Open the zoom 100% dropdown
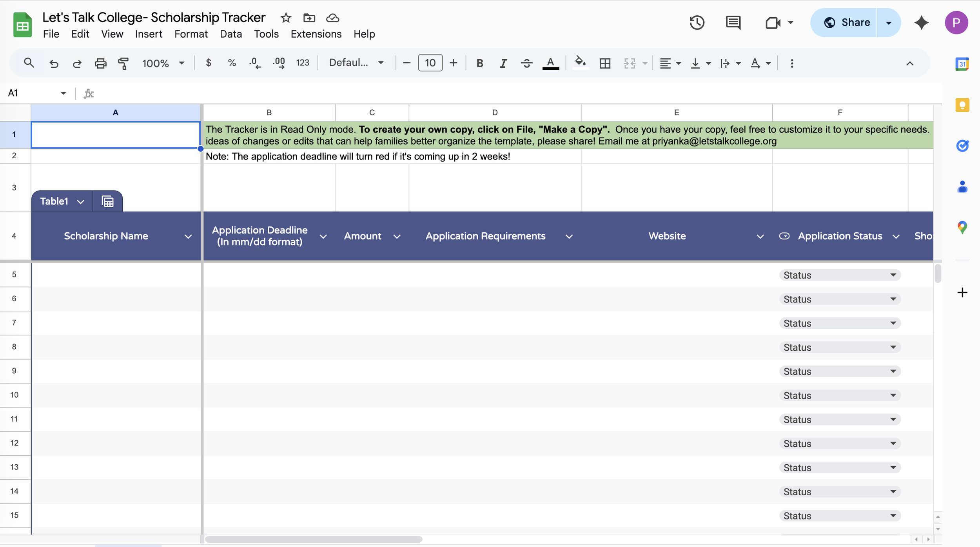This screenshot has width=980, height=547. coord(163,63)
